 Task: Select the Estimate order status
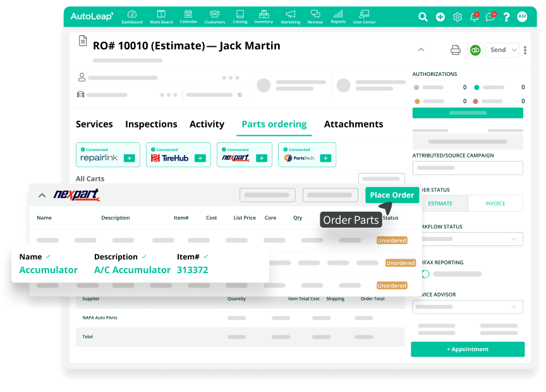[x=440, y=203]
